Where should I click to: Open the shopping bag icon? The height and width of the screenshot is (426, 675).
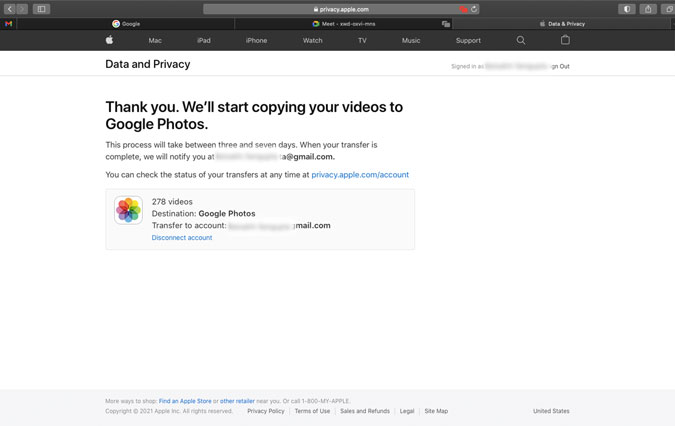tap(565, 40)
